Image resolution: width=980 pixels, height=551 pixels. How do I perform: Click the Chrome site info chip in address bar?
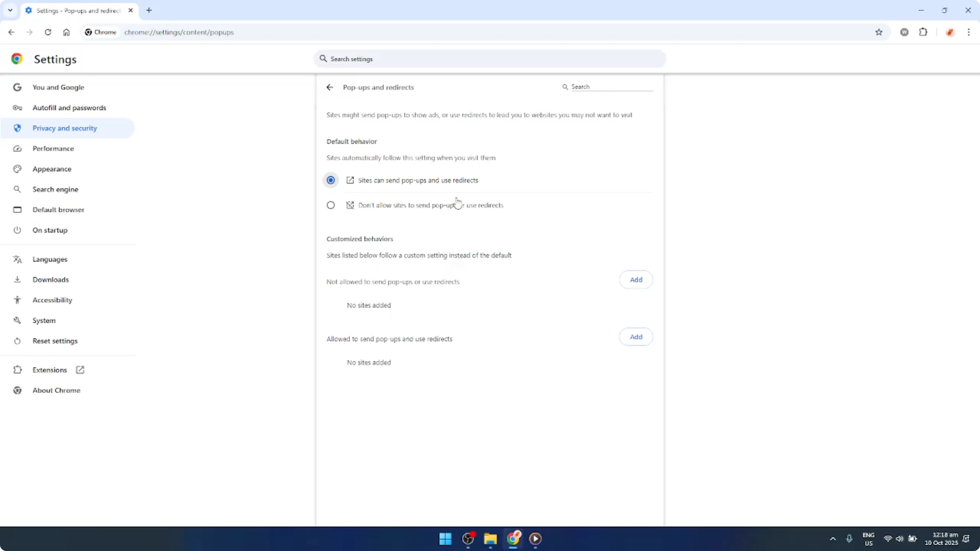[x=100, y=32]
